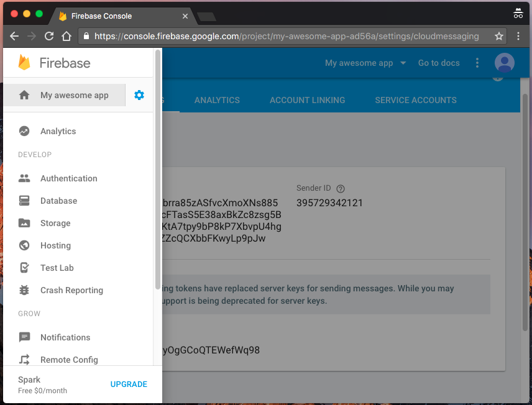532x405 pixels.
Task: Bookmark this page with the star icon
Action: point(498,36)
